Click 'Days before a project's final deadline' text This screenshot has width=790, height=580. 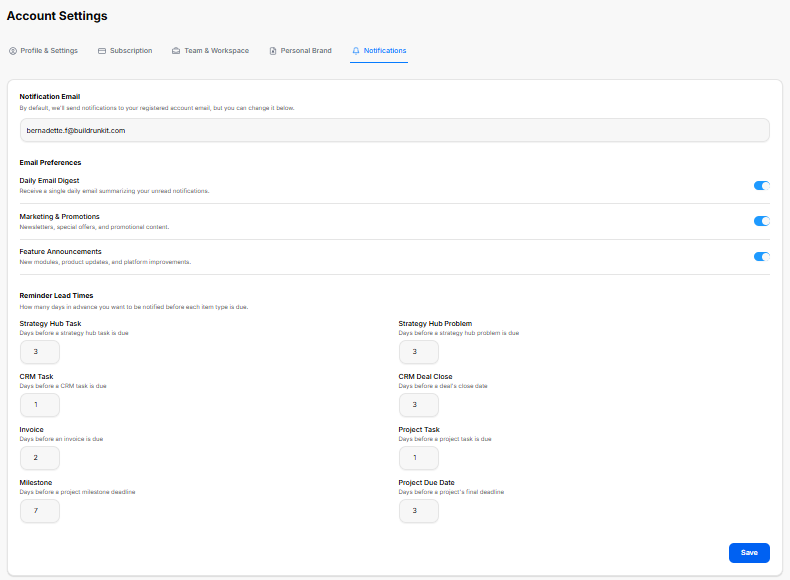[451, 492]
